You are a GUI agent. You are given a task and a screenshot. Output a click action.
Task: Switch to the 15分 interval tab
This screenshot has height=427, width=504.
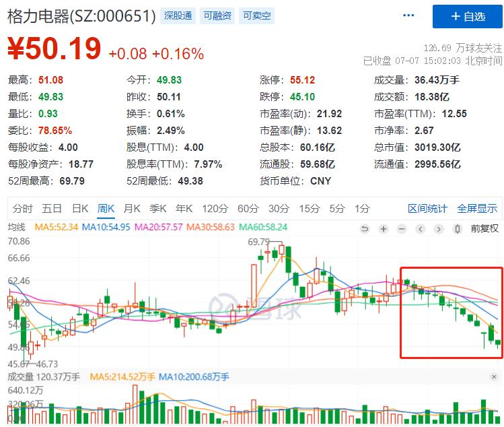tap(310, 209)
